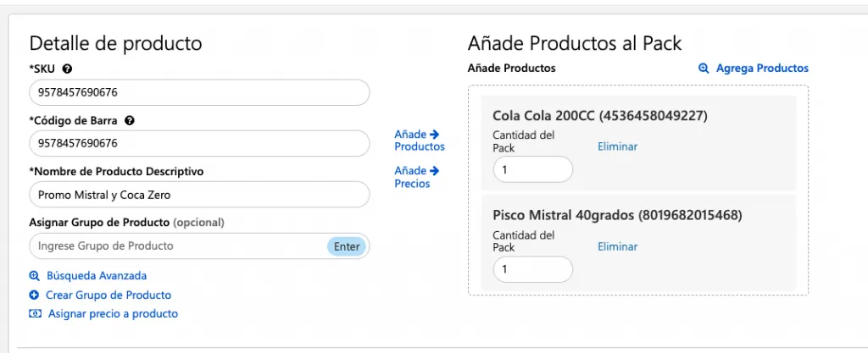Focus the SKU input field

199,93
